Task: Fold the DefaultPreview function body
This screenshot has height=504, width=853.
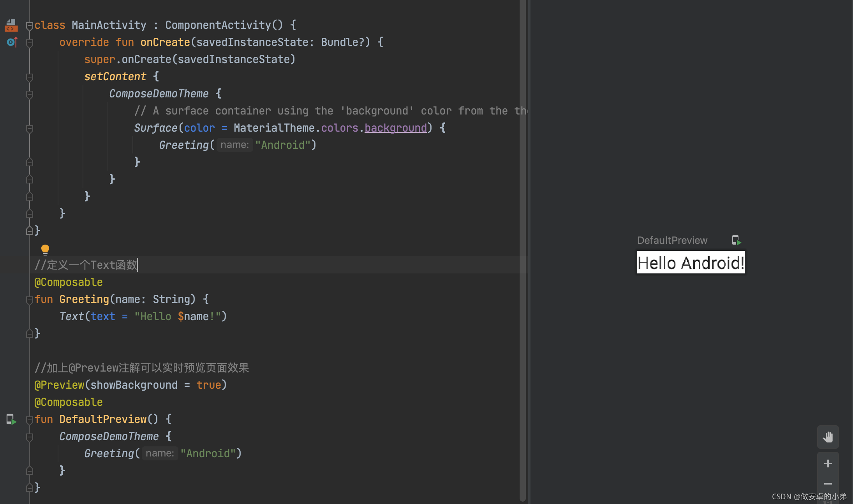Action: [x=29, y=420]
